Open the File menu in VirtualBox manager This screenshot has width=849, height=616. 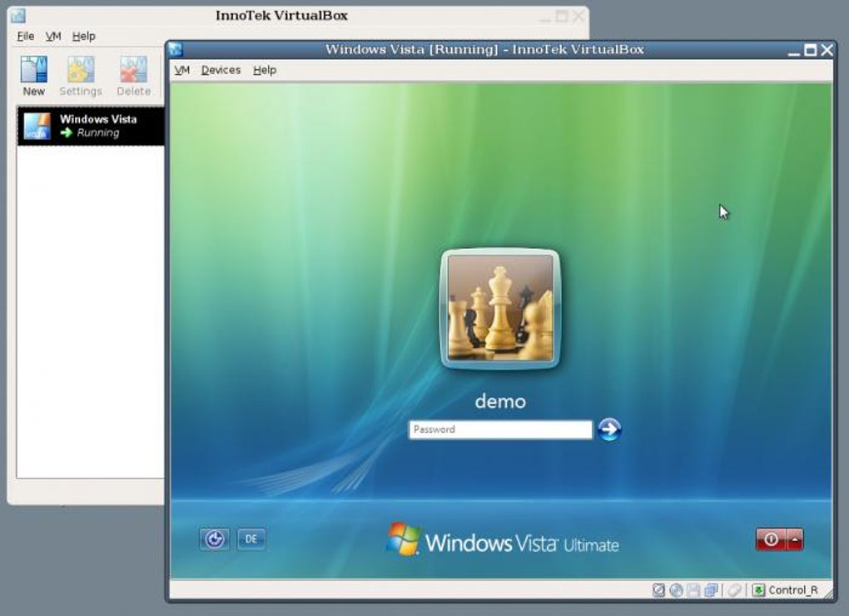26,37
